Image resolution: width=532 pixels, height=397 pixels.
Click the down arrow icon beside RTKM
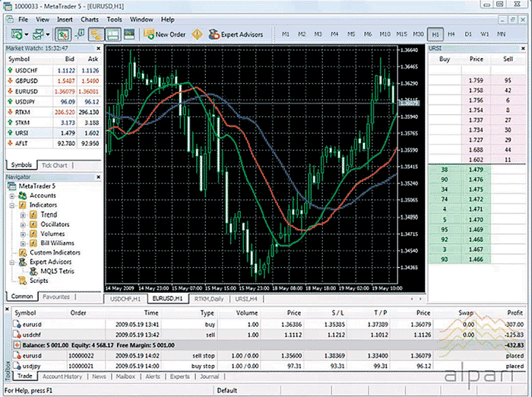click(x=10, y=112)
